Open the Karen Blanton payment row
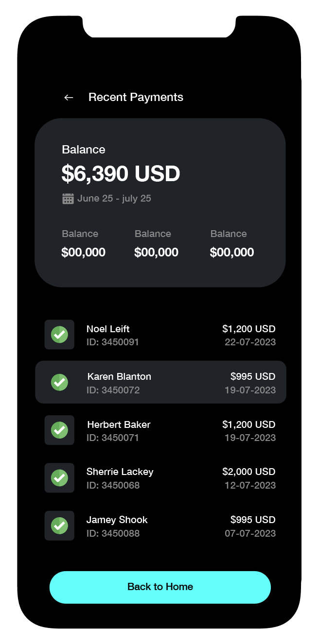This screenshot has height=644, width=319. point(160,382)
